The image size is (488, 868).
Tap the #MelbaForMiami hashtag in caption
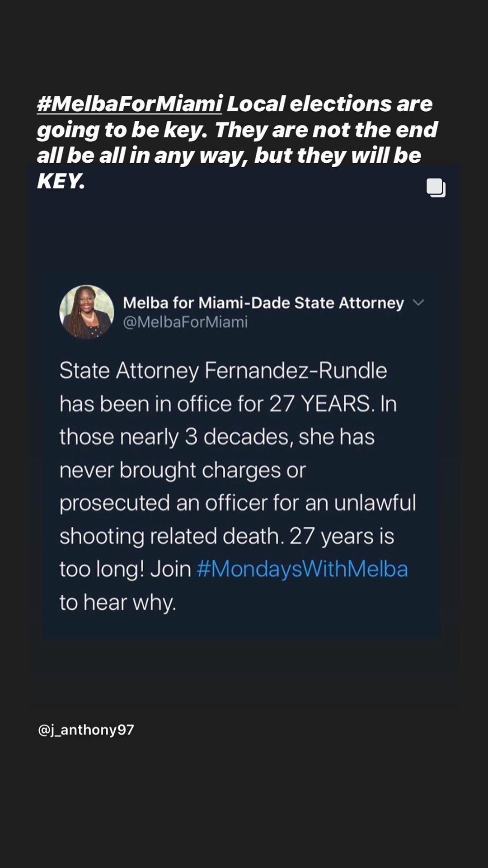(129, 104)
